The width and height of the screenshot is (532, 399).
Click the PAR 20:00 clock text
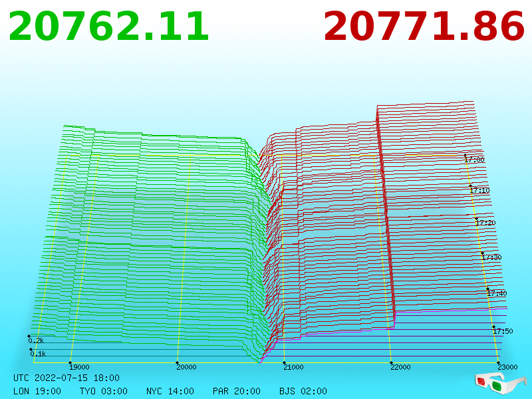pos(237,391)
